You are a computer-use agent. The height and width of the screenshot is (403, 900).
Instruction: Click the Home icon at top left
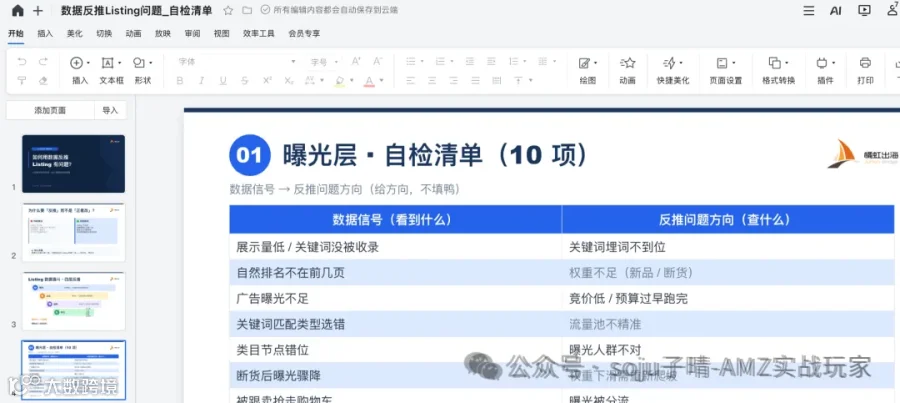point(18,10)
